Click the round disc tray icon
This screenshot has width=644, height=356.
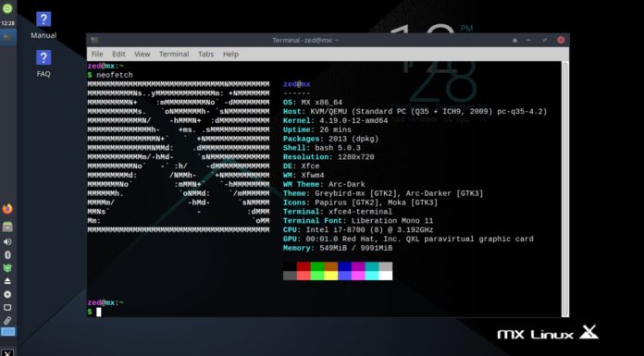[x=7, y=294]
